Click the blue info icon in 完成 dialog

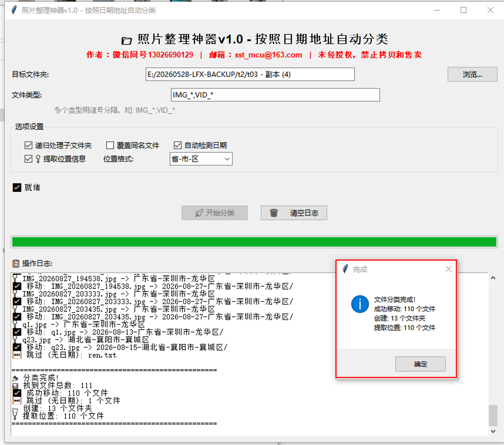(360, 304)
